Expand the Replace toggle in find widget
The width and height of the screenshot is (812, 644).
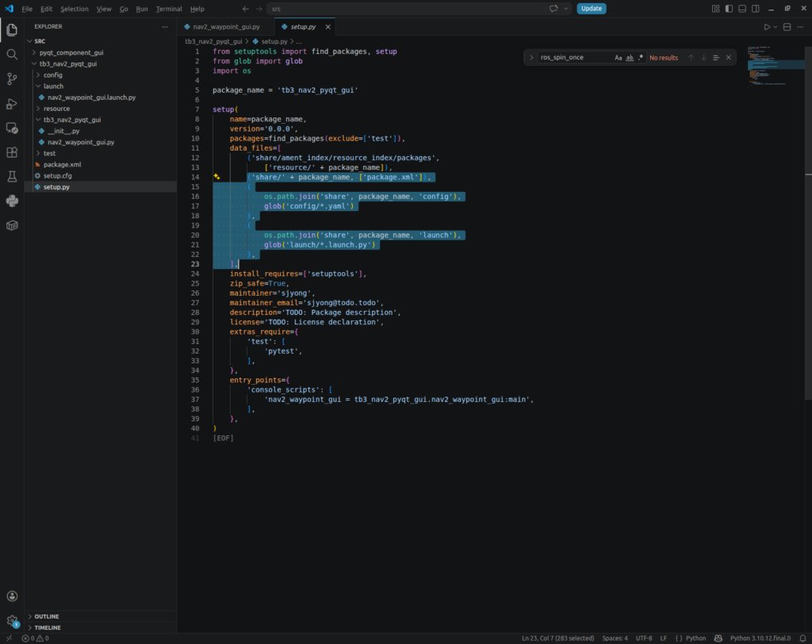click(x=530, y=58)
